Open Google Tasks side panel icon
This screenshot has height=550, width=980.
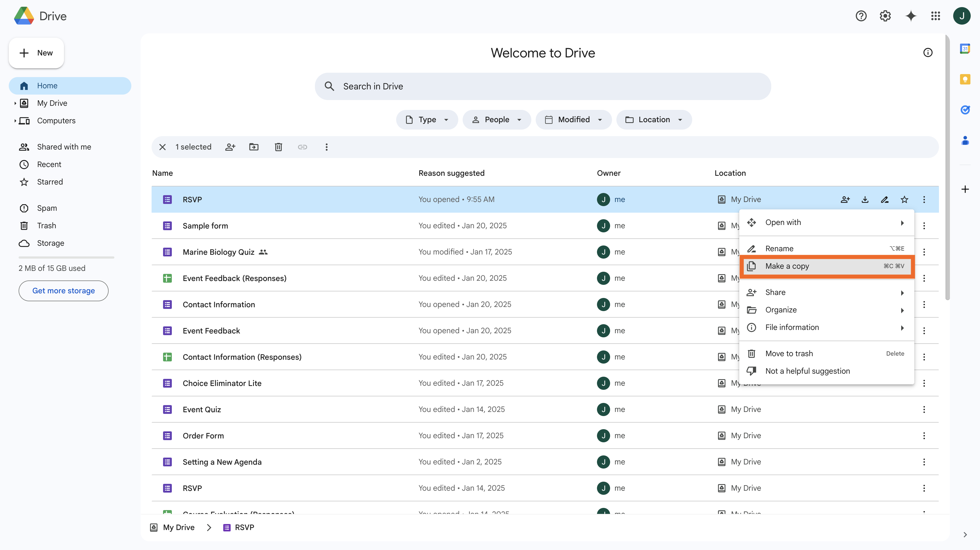965,110
